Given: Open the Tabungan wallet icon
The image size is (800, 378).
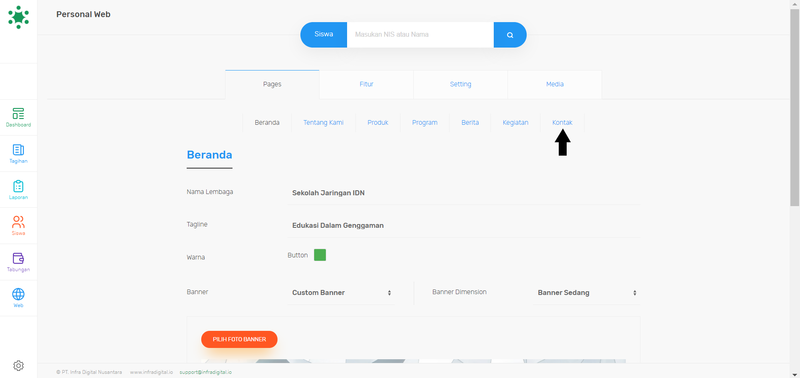Looking at the screenshot, I should point(18,258).
